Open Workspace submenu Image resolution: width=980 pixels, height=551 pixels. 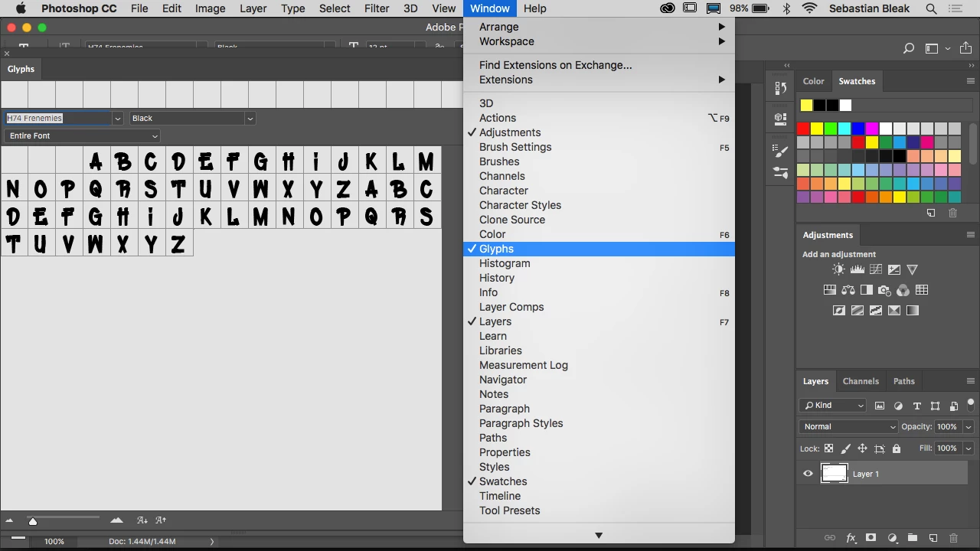click(599, 41)
